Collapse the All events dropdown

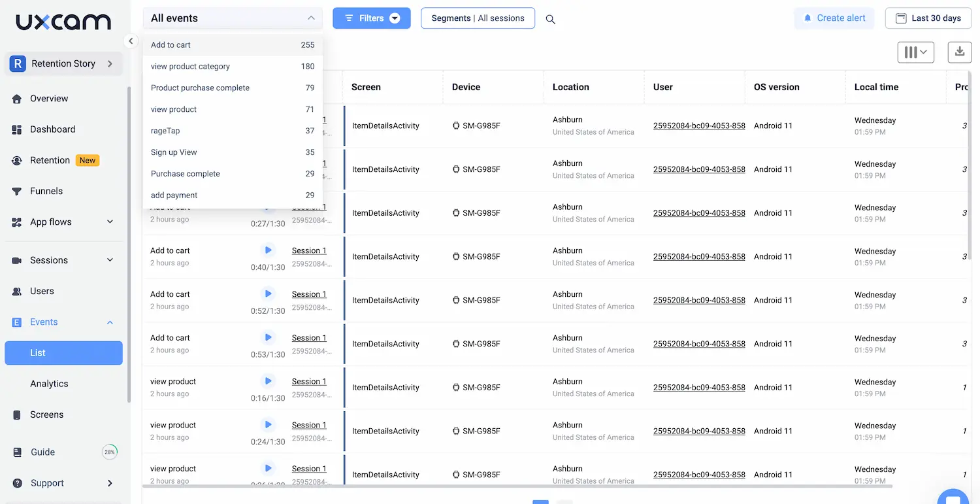point(233,18)
